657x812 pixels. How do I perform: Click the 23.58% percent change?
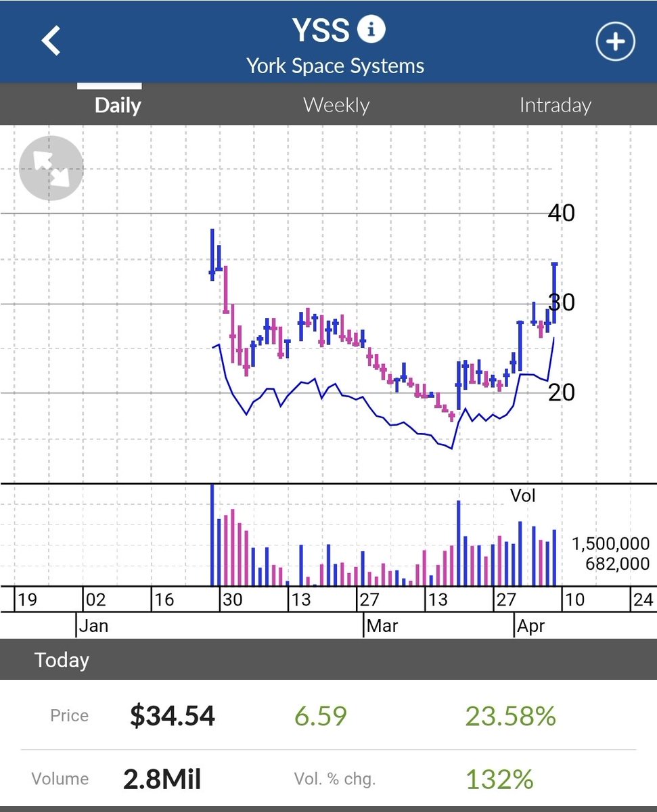510,715
